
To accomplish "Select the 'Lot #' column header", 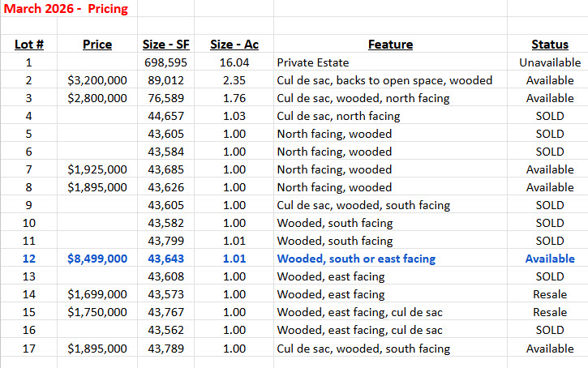I will (x=29, y=45).
